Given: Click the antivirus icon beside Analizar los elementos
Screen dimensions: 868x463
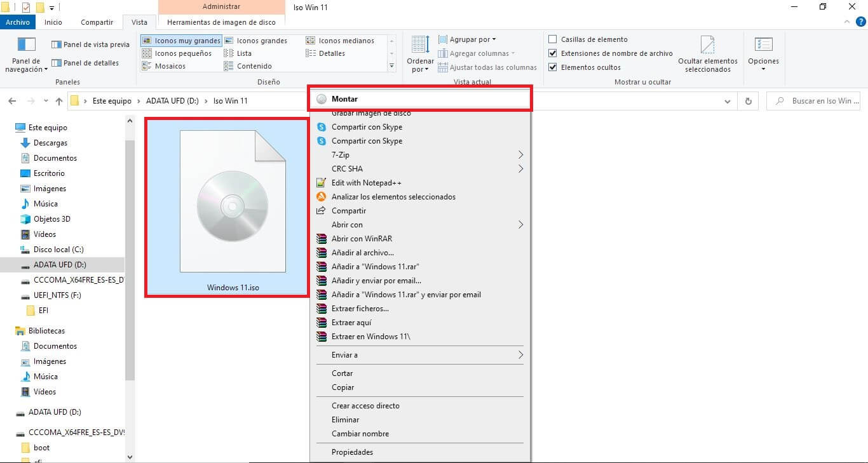Looking at the screenshot, I should [x=322, y=197].
